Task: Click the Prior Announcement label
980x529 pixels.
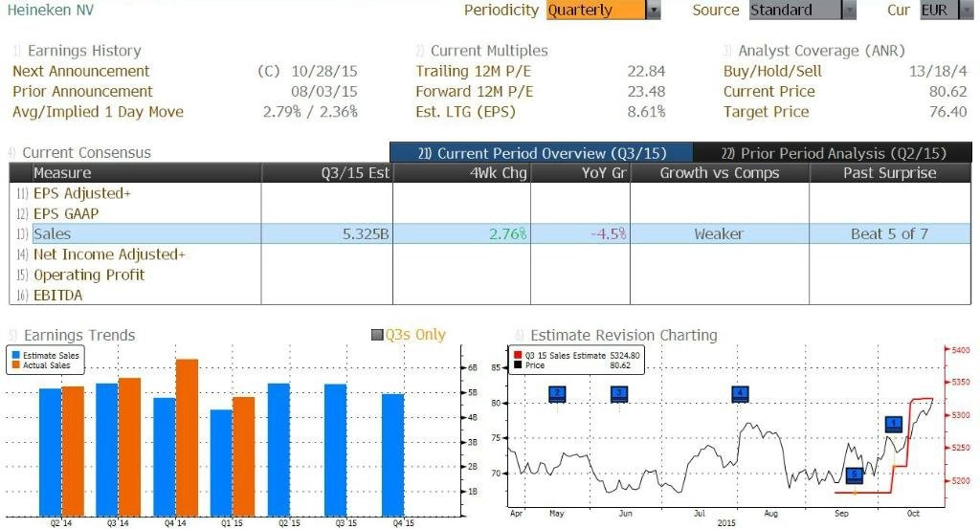Action: 82,92
